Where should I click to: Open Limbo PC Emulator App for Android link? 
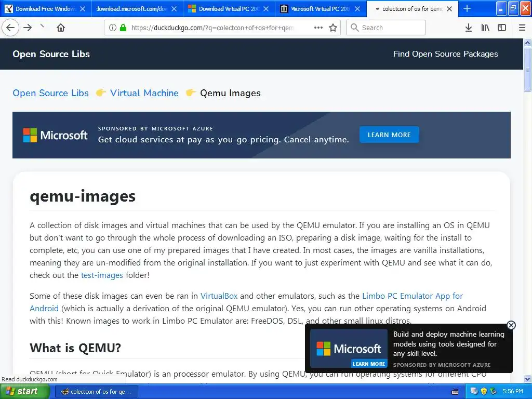413,296
